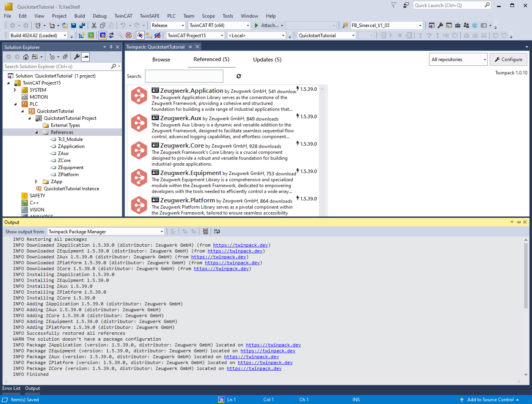The height and width of the screenshot is (404, 532).
Task: Click the feedback icon in the title bar
Action: pos(406,5)
